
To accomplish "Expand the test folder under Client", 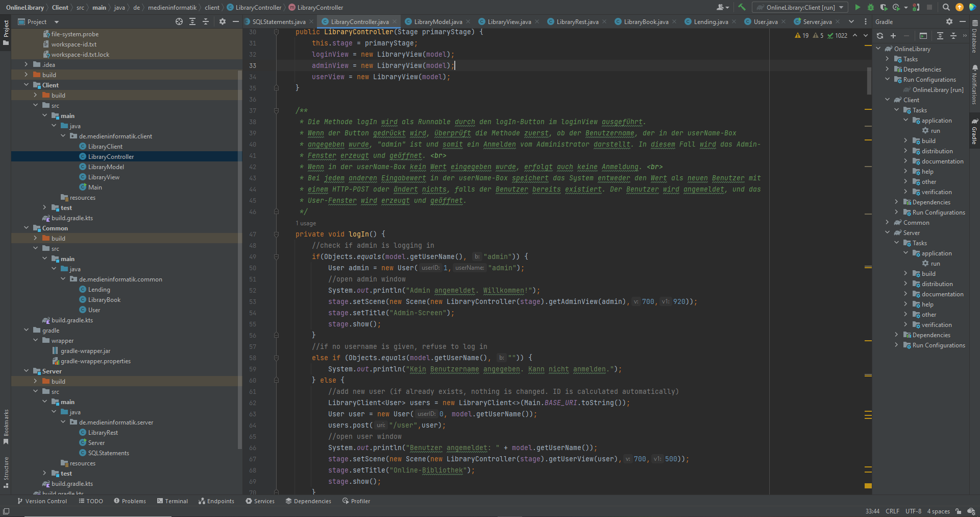I will [44, 208].
